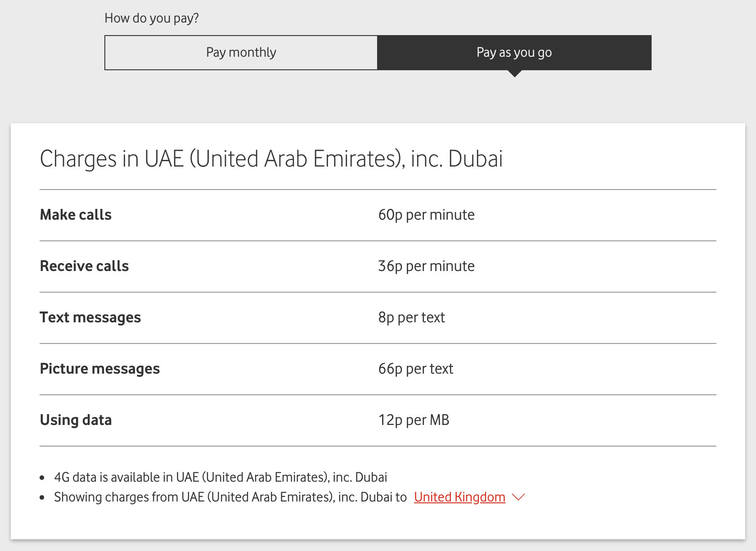Click the Make calls row label
756x551 pixels.
76,215
